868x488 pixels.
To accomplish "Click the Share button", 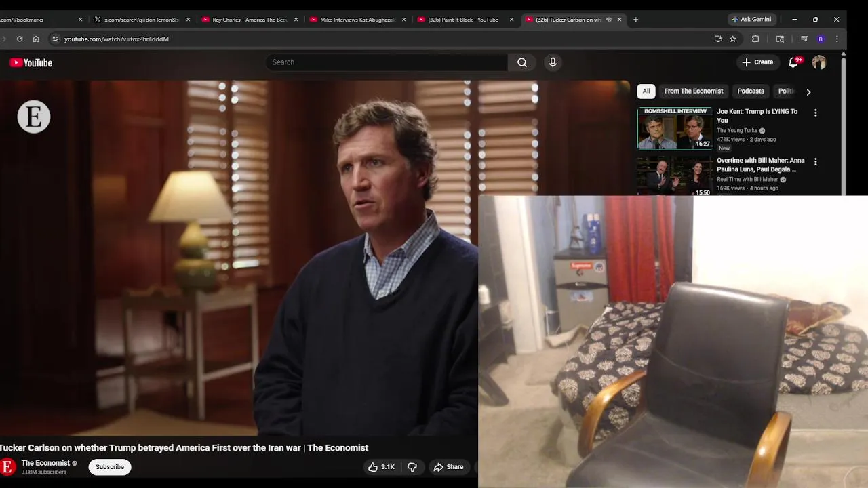I will (x=448, y=467).
